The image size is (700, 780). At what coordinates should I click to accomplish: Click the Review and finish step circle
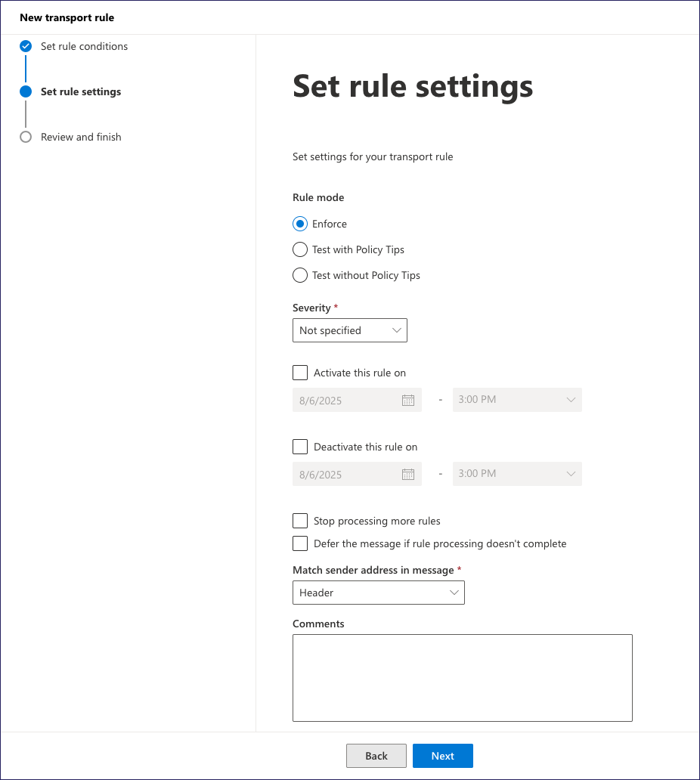[26, 137]
